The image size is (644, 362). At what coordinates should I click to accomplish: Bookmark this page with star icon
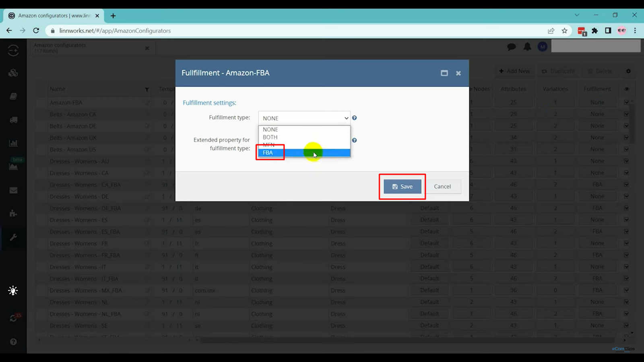pos(565,31)
